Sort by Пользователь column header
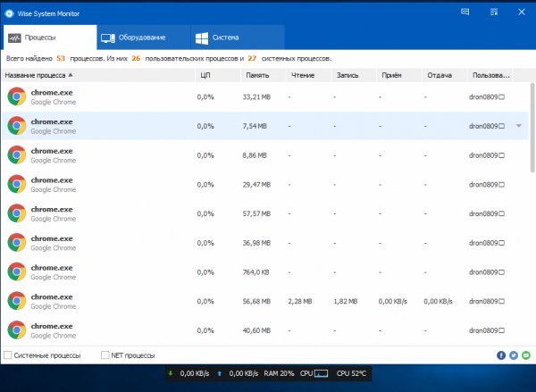 coord(490,75)
